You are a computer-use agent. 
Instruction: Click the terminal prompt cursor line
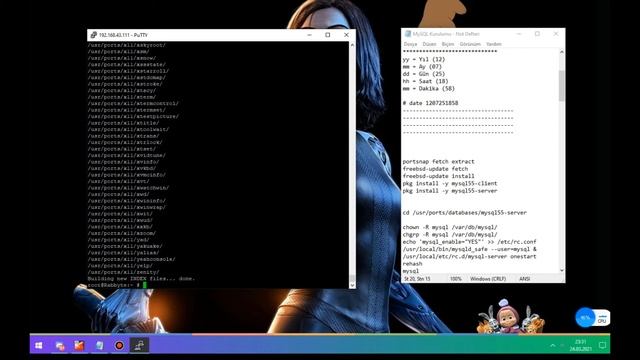tap(117, 285)
